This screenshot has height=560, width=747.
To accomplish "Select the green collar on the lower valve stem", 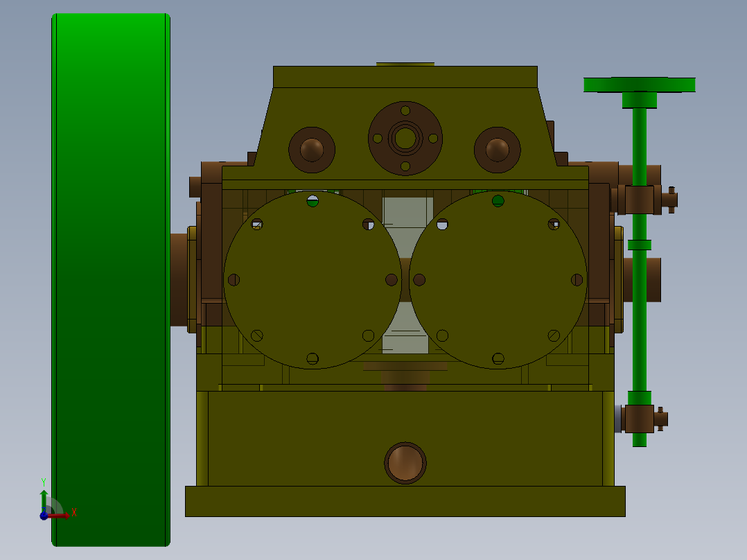I will [640, 245].
